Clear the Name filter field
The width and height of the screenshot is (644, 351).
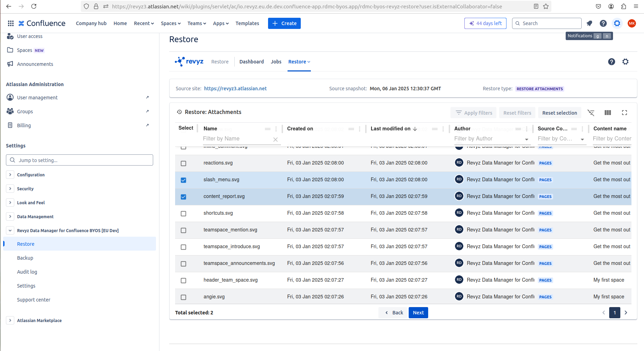pos(275,139)
